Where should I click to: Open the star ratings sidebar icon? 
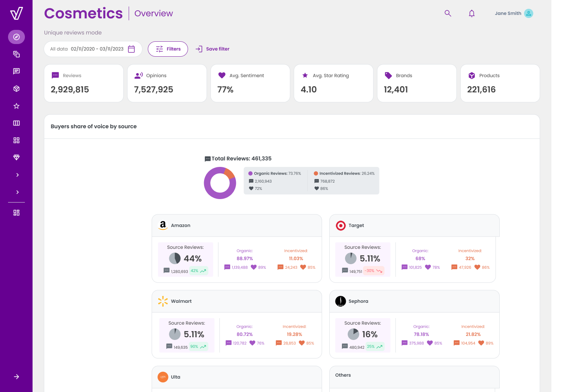(x=16, y=106)
